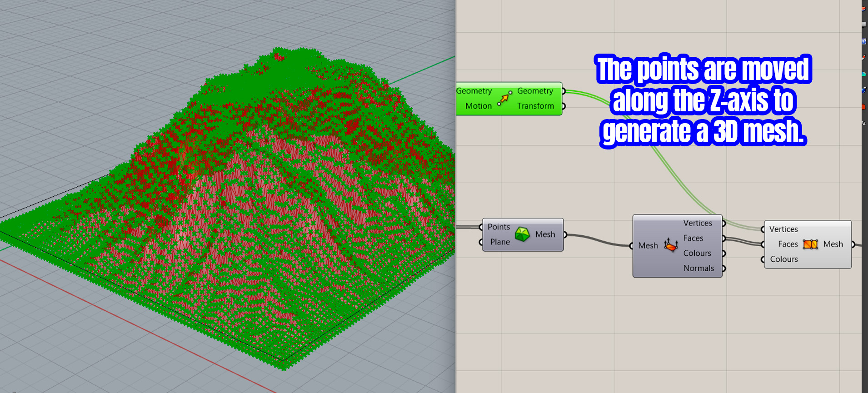Click the Mesh output of Delaunay Mesh

pos(545,234)
